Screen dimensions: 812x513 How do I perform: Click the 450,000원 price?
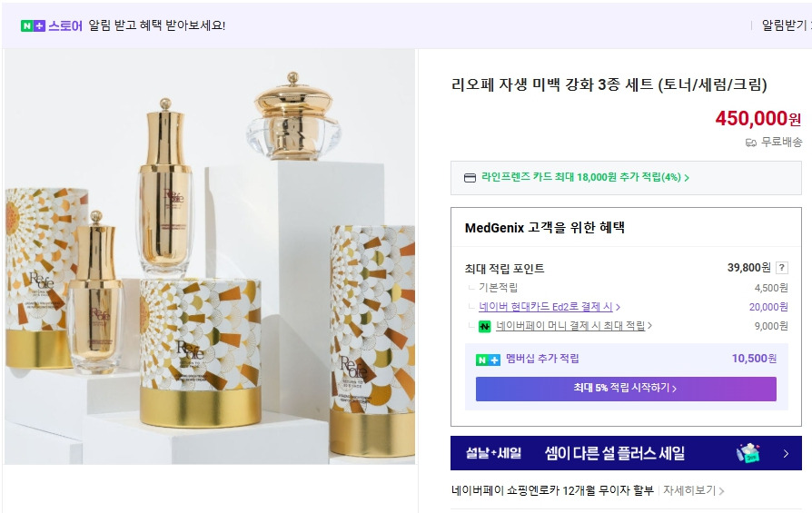point(758,119)
